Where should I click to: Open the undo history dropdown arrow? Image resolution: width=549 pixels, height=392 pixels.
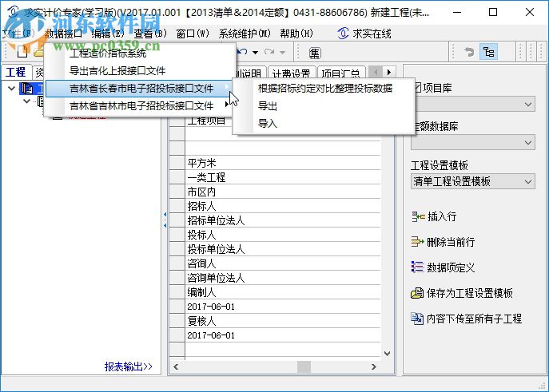click(256, 53)
